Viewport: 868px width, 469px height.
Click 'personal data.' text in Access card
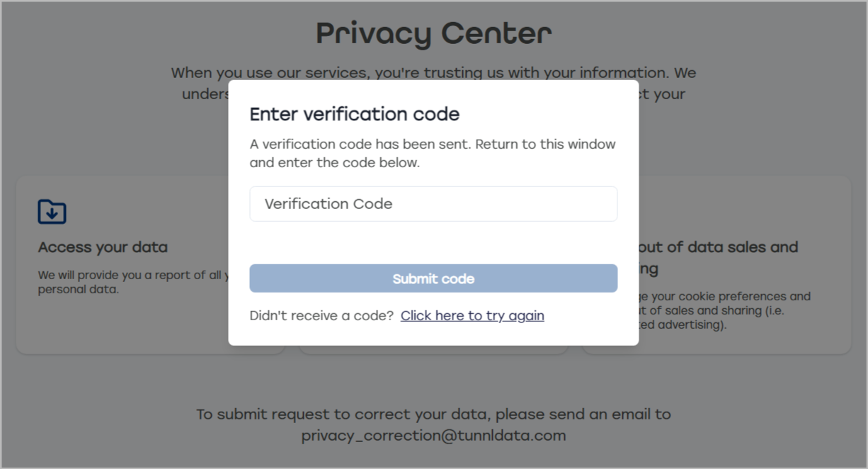point(78,289)
